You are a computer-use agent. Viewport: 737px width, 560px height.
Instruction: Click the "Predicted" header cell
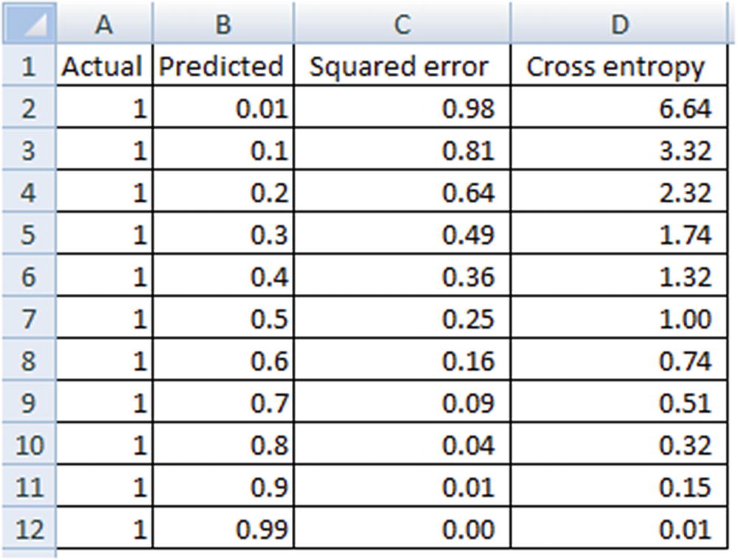(222, 67)
